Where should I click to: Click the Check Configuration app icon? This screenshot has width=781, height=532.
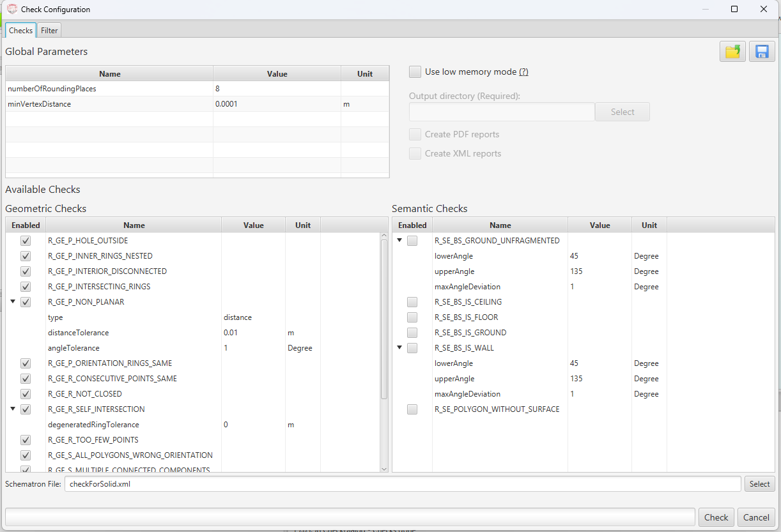12,9
